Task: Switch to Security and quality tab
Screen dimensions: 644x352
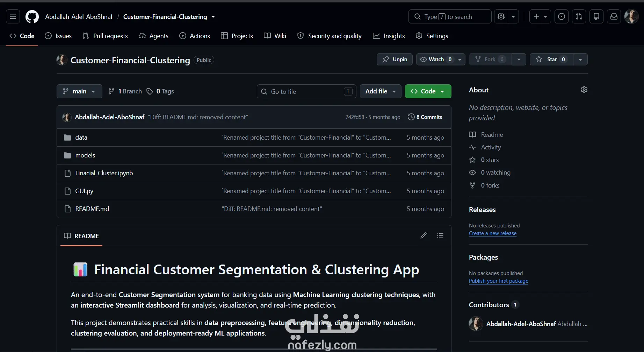Action: pos(330,36)
